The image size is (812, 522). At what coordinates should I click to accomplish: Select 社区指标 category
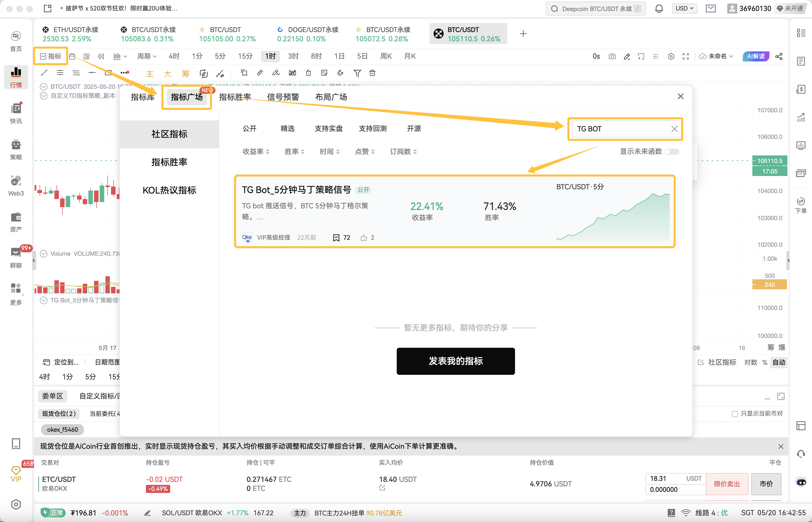(x=169, y=134)
